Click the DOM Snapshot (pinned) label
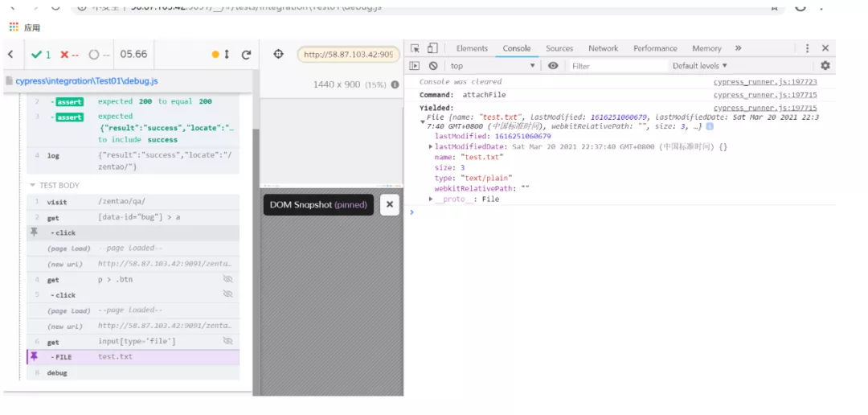The width and height of the screenshot is (868, 415). coord(318,204)
